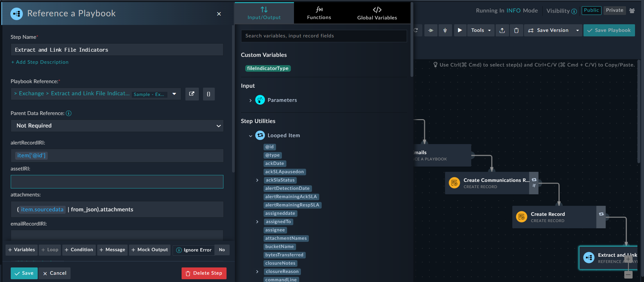Image resolution: width=644 pixels, height=282 pixels.
Task: Expand the Parameters tree node
Action: [250, 100]
